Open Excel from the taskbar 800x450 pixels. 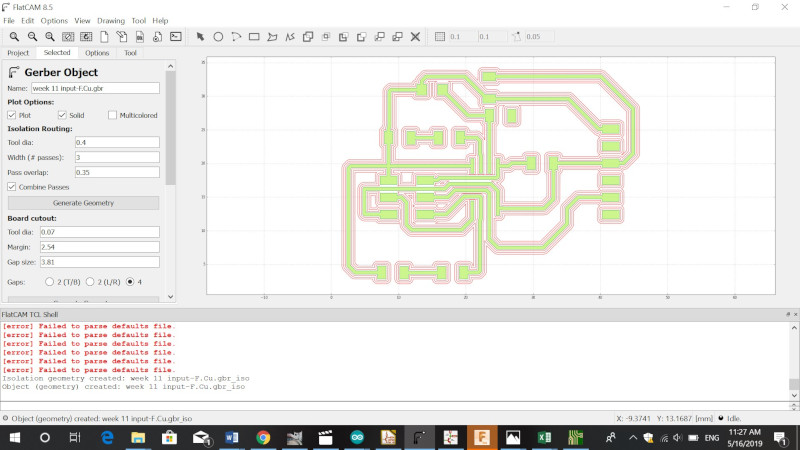point(544,438)
